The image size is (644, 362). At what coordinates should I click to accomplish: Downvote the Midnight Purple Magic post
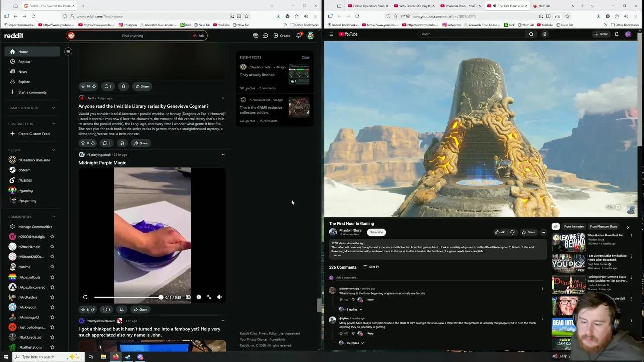click(x=93, y=310)
